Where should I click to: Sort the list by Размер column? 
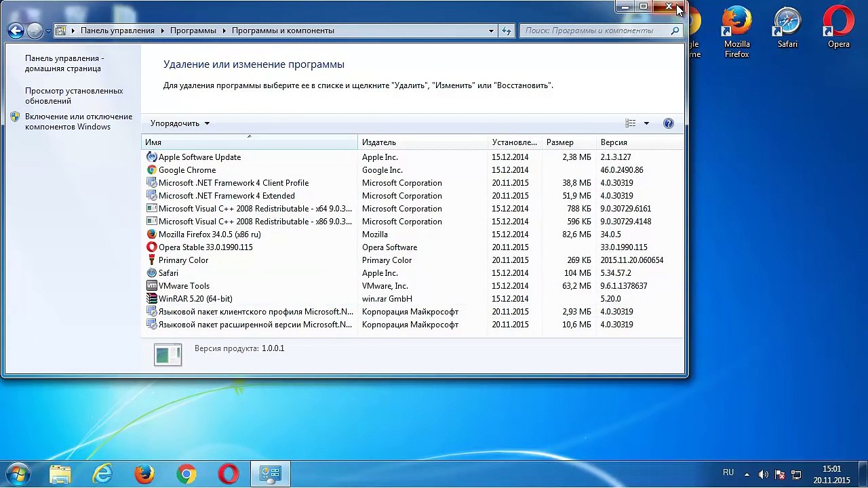569,142
